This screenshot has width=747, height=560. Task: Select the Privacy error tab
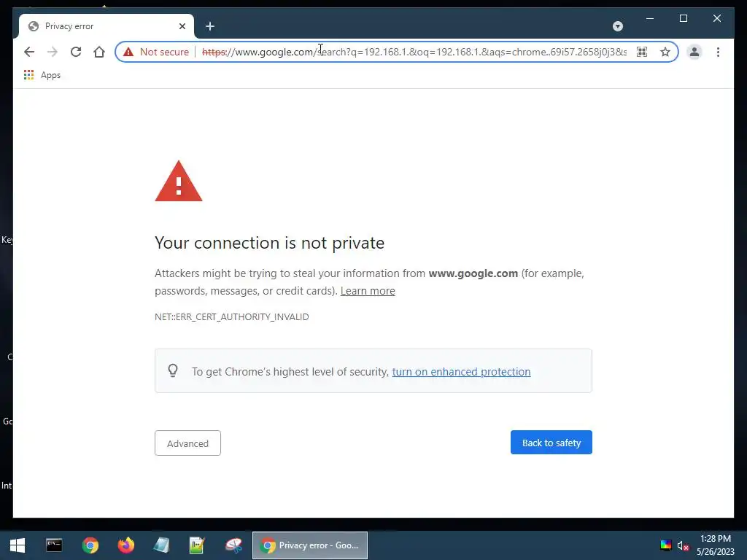click(107, 26)
